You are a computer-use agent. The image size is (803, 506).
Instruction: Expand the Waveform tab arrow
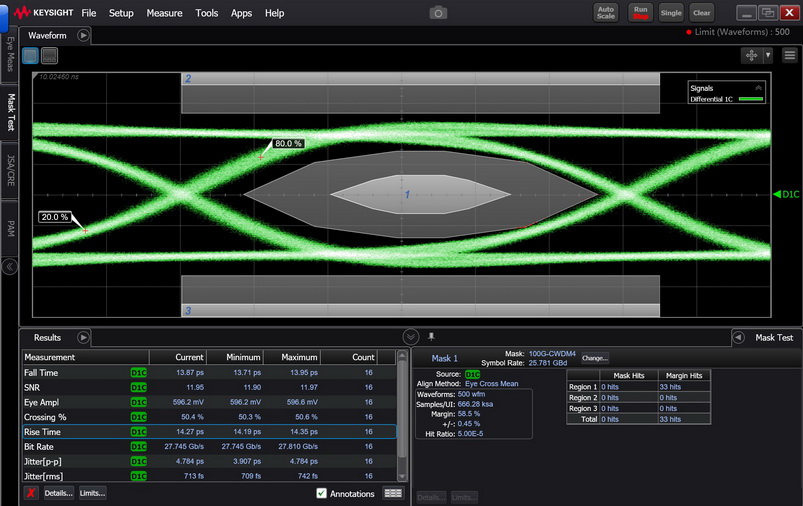84,35
